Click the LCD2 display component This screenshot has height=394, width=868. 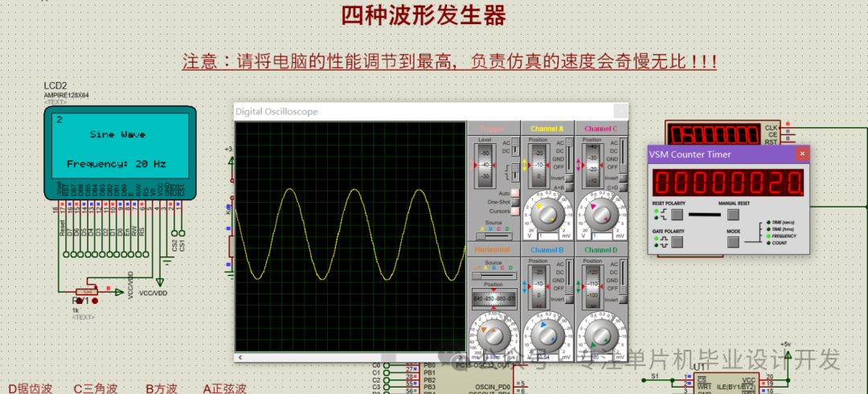(x=120, y=153)
